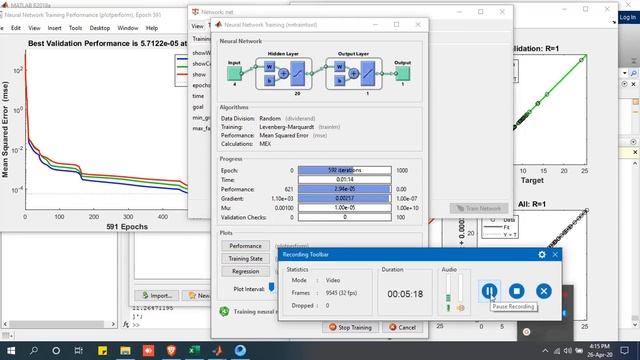Open Task View on taskbar
The height and width of the screenshot is (360, 640).
(x=79, y=351)
